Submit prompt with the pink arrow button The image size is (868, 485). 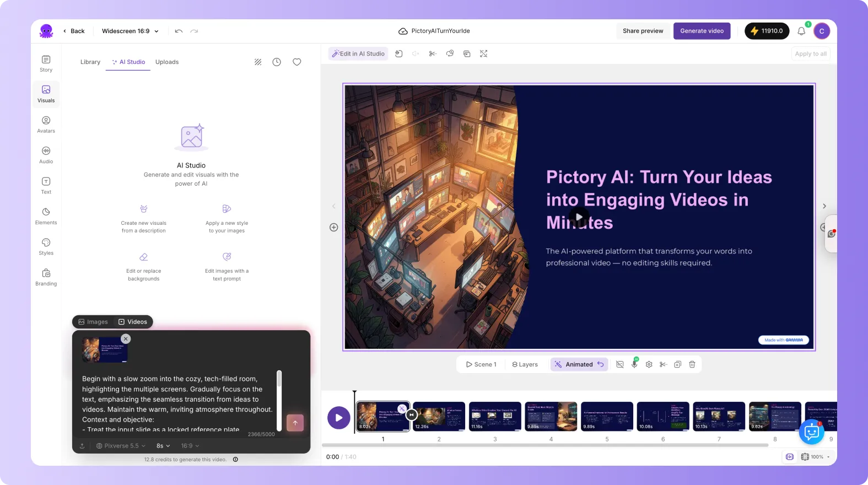tap(295, 423)
